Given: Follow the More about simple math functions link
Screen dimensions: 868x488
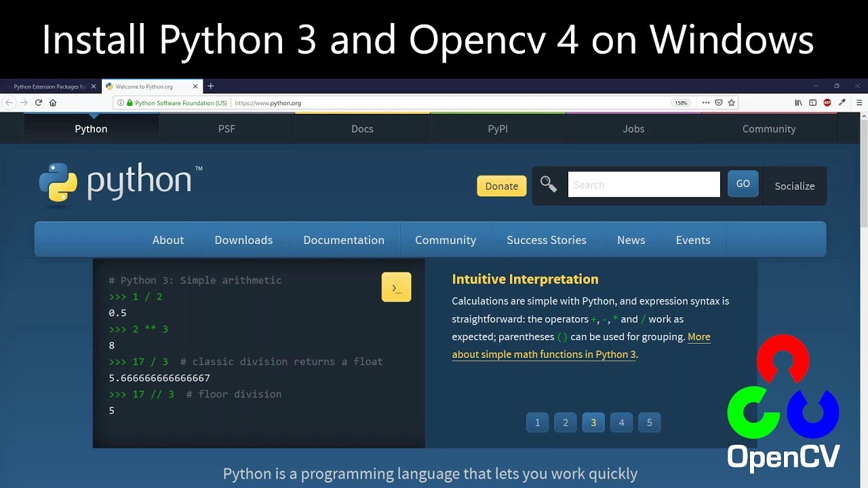Looking at the screenshot, I should click(581, 346).
